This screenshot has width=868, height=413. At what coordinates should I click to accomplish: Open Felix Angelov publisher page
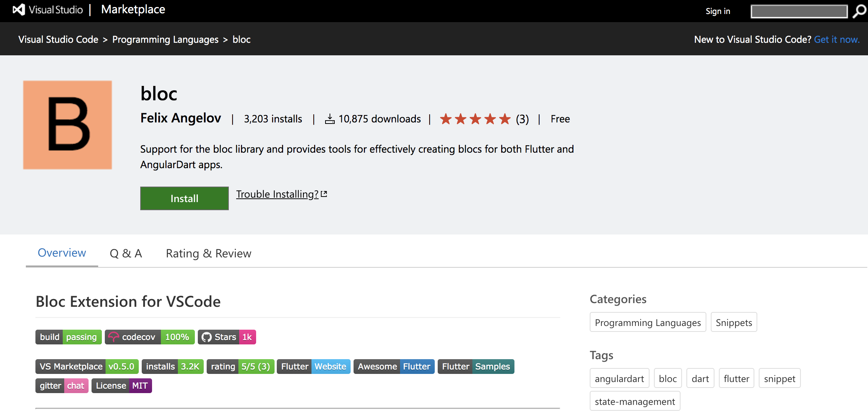coord(181,118)
